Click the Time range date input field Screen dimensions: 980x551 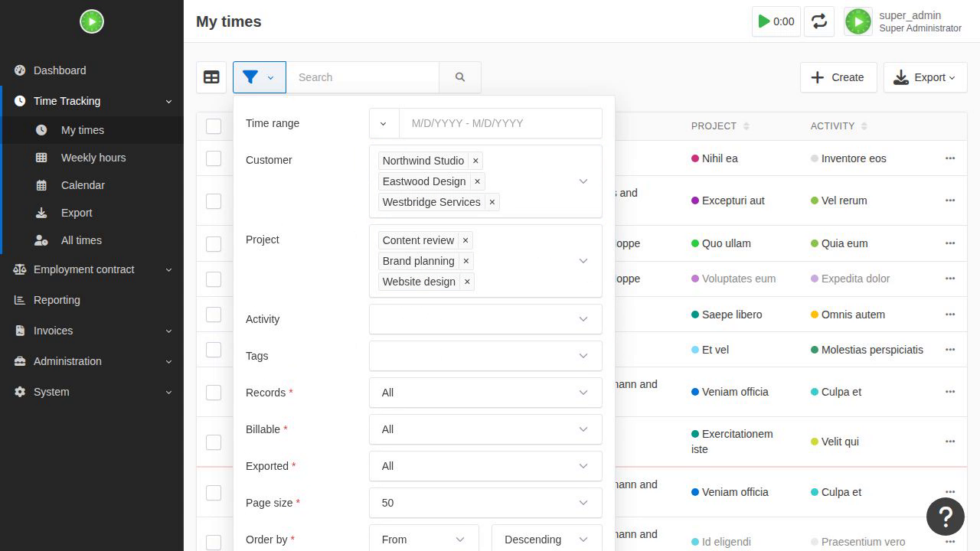(x=501, y=123)
